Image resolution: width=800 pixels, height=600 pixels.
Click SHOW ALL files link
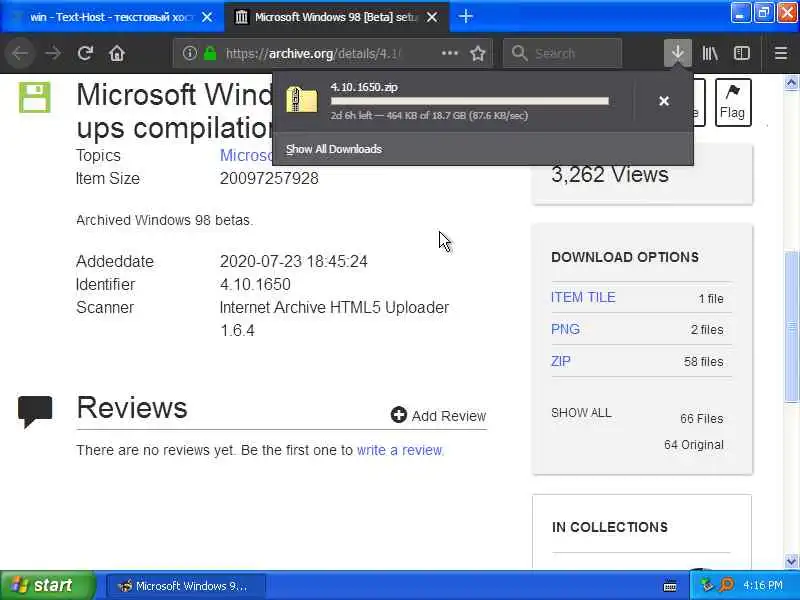click(581, 413)
